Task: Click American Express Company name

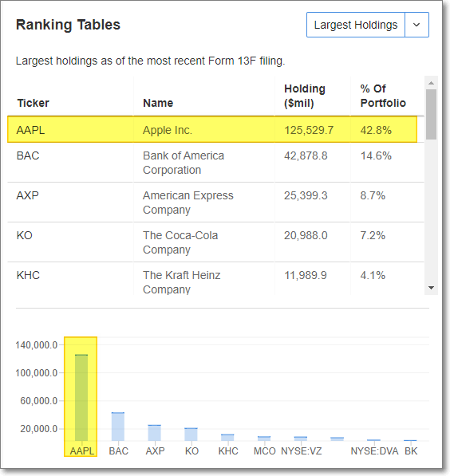Action: click(x=188, y=203)
